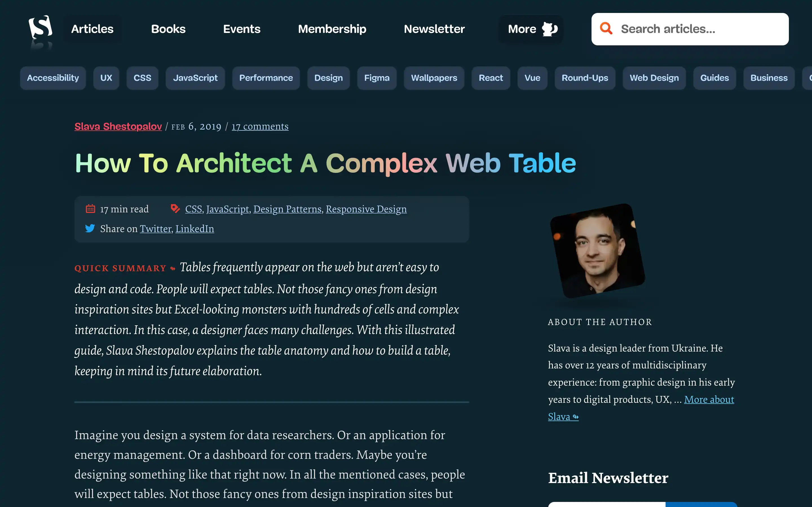Screen dimensions: 812x507
Task: Open the More navigation dropdown
Action: 522,29
